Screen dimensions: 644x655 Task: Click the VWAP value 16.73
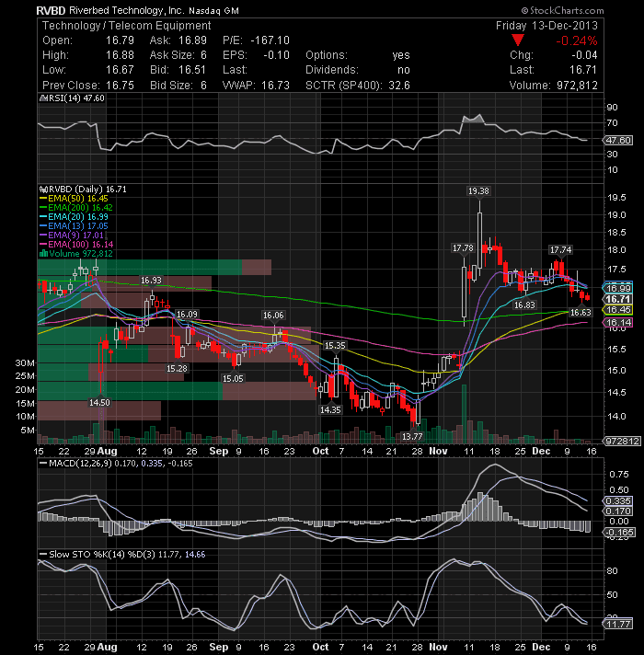[275, 86]
